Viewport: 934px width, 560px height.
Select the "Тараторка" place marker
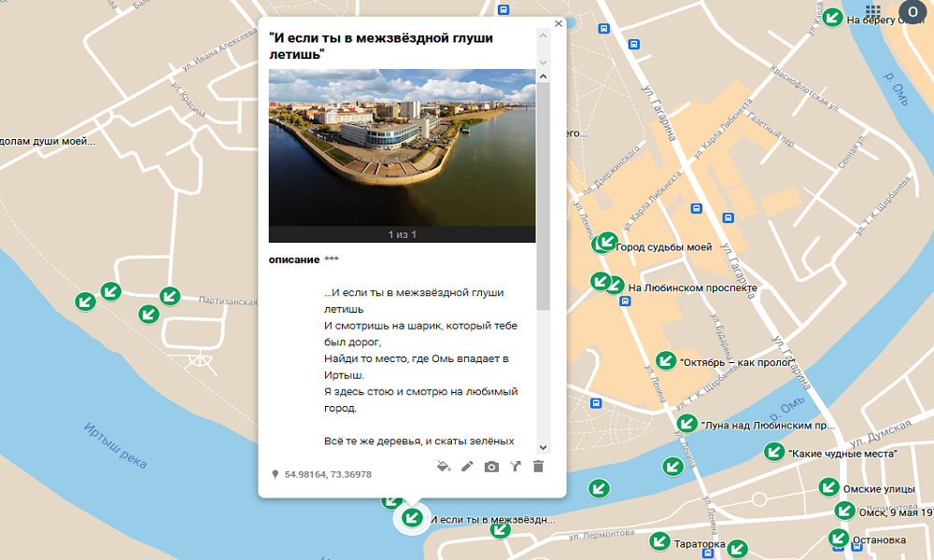[660, 541]
